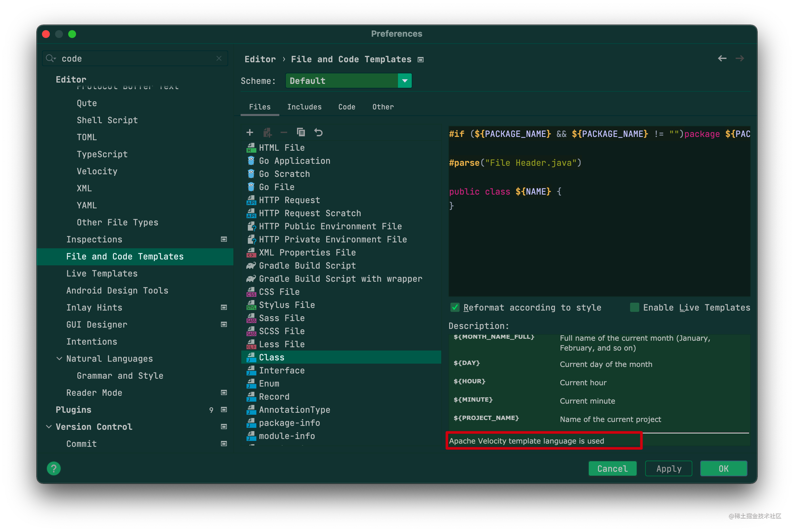Click the search magnifier icon

tap(50, 58)
